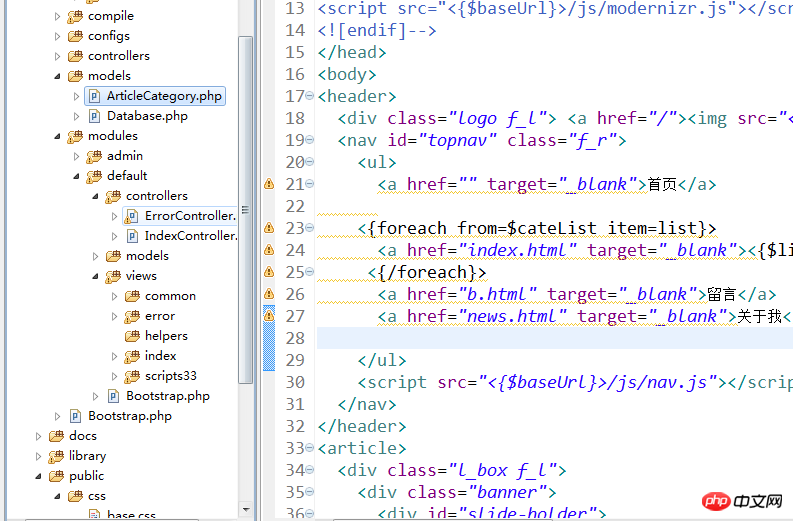Image resolution: width=793 pixels, height=521 pixels.
Task: Select the models folder under default module
Action: tap(147, 256)
